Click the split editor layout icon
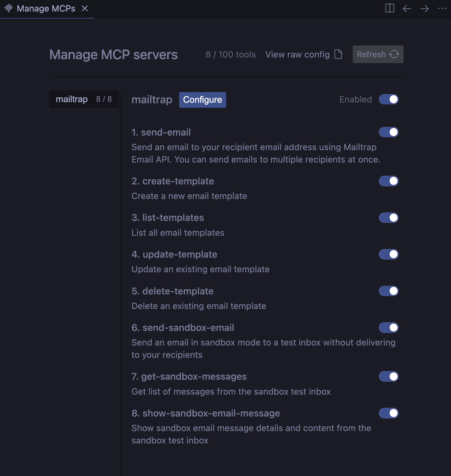451x476 pixels. 390,8
